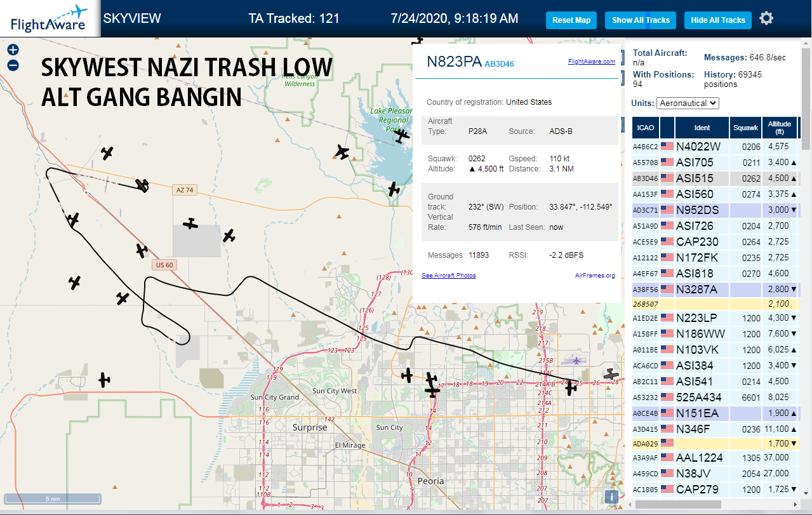The height and width of the screenshot is (515, 812).
Task: Select the ADA029 row with altitude 1,700
Action: (x=715, y=443)
